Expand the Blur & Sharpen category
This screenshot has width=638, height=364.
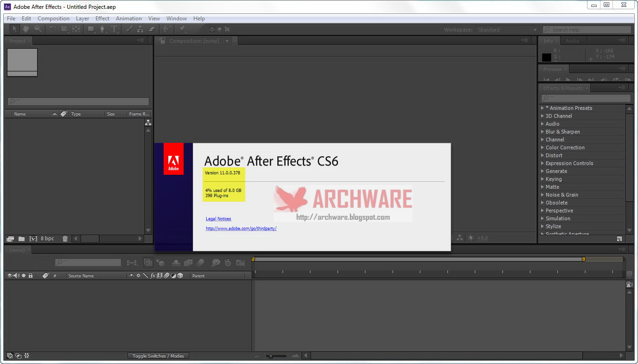(542, 132)
